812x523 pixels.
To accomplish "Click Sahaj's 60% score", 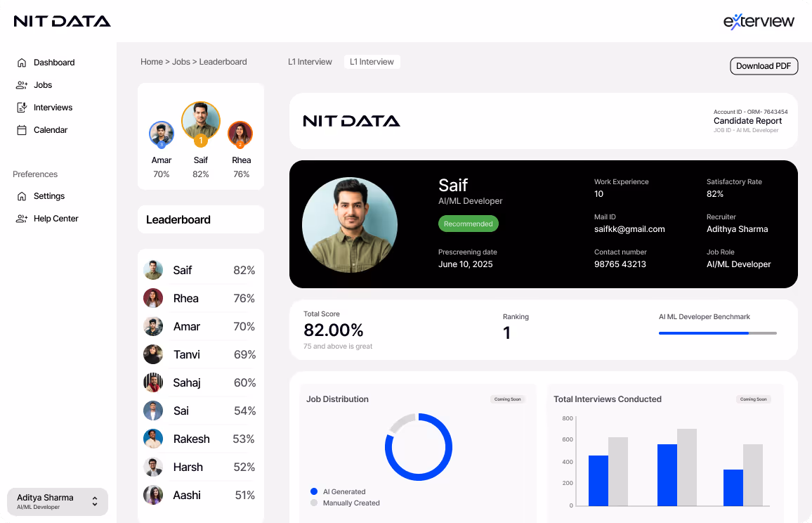I will pyautogui.click(x=244, y=382).
